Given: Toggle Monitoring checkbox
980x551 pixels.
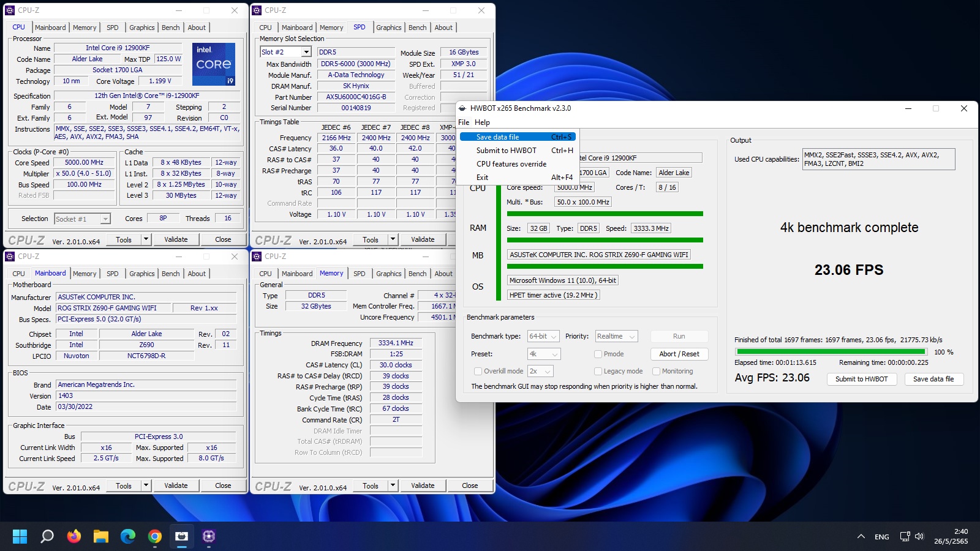Looking at the screenshot, I should 656,371.
